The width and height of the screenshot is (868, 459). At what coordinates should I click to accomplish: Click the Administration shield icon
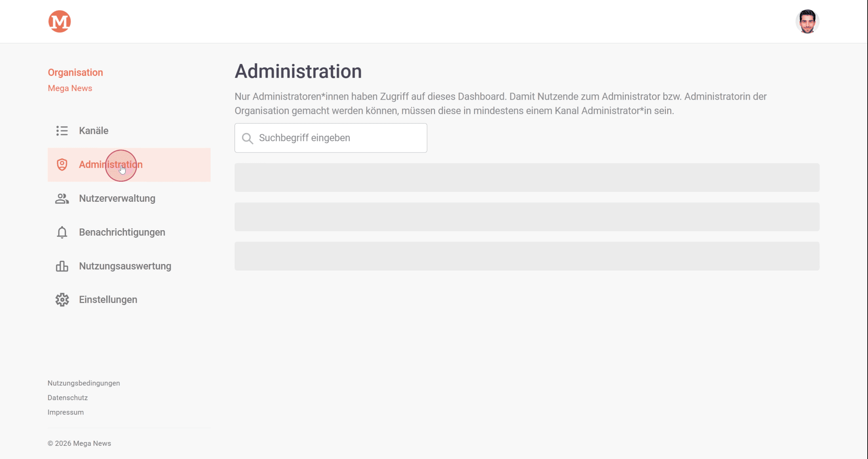[62, 165]
